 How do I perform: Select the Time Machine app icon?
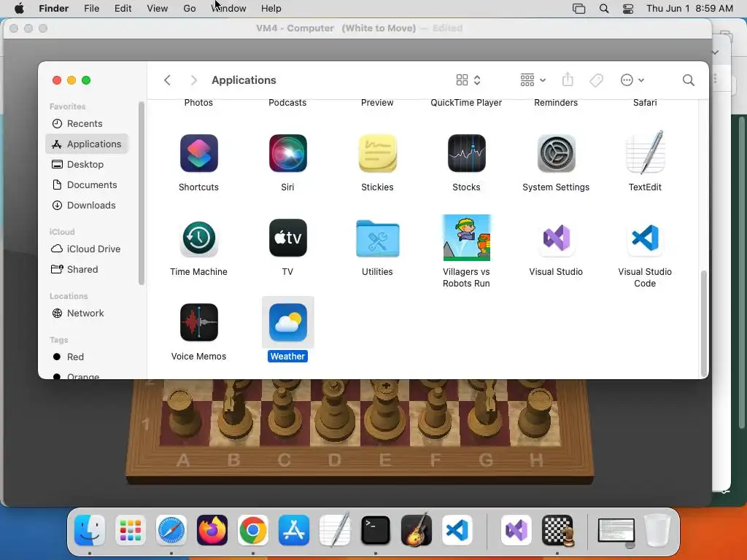[x=198, y=238]
